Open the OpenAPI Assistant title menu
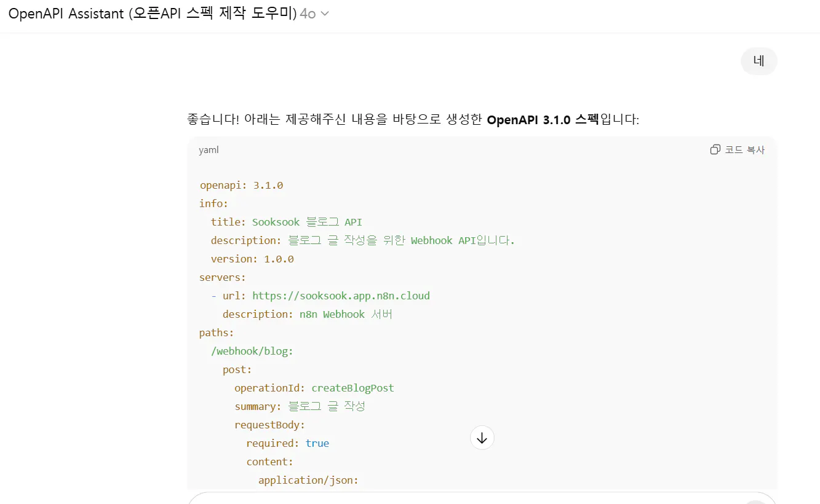This screenshot has width=820, height=504. pos(153,14)
